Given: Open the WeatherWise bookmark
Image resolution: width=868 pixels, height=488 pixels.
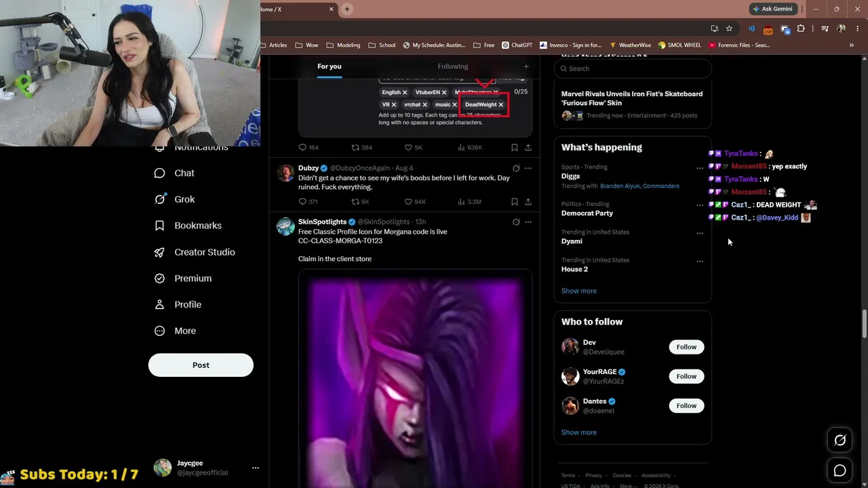Looking at the screenshot, I should point(630,45).
